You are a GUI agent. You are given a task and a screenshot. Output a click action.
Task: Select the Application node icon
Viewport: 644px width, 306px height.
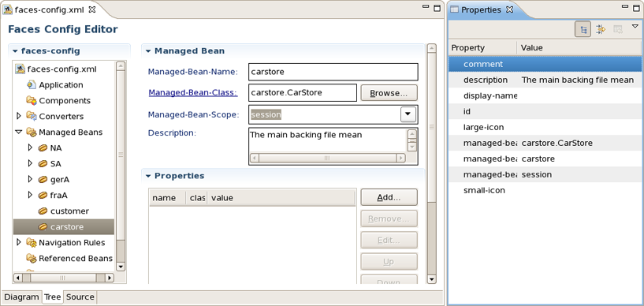32,85
